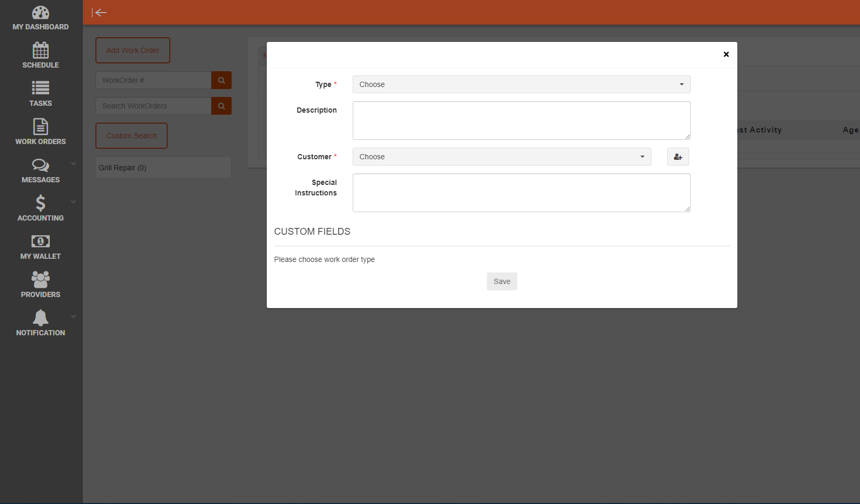
Task: Go to Tasks list icon
Action: (x=40, y=89)
